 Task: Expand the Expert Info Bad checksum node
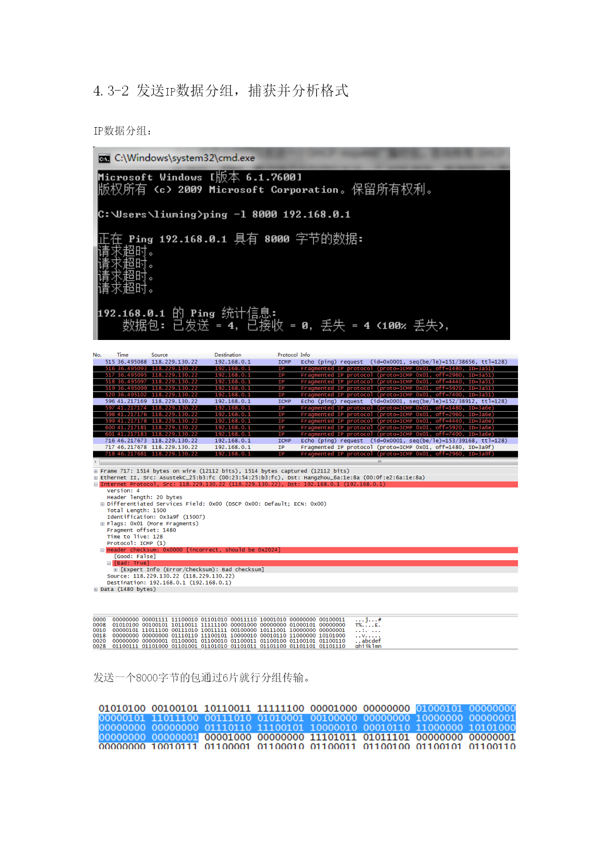(x=116, y=570)
